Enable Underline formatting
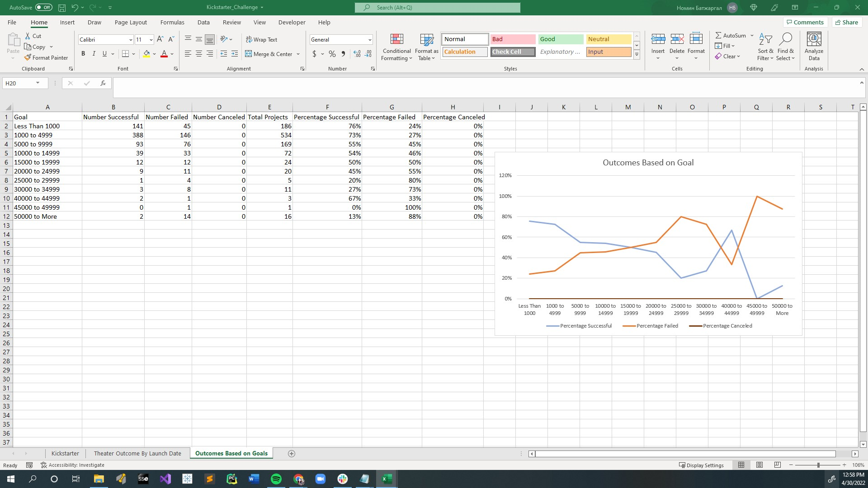The image size is (868, 488). tap(104, 54)
